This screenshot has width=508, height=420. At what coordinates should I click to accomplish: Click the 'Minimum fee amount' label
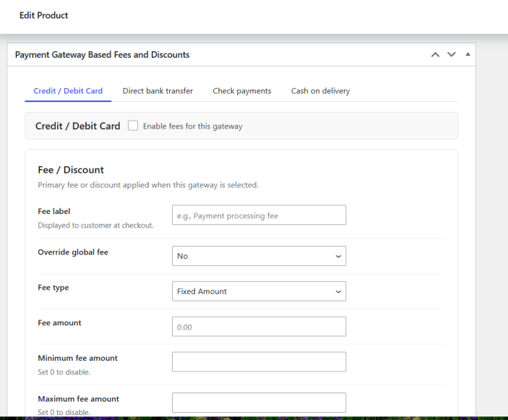pyautogui.click(x=78, y=358)
